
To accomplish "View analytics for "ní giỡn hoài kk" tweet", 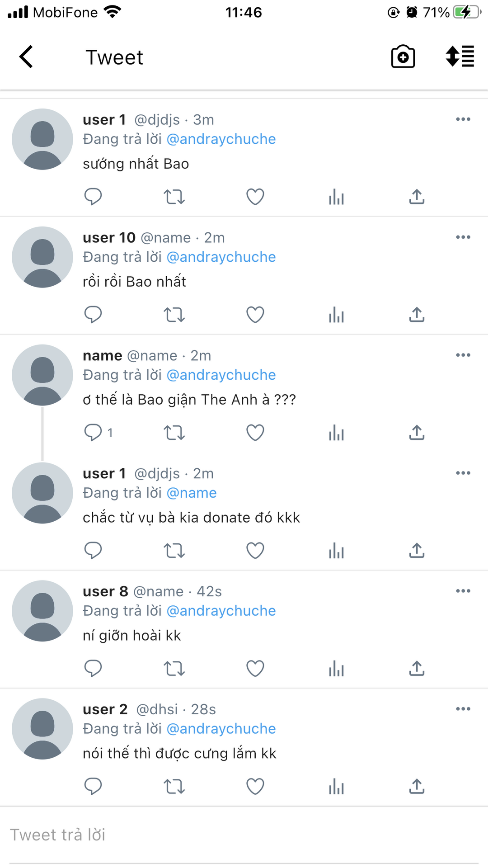I will 336,668.
